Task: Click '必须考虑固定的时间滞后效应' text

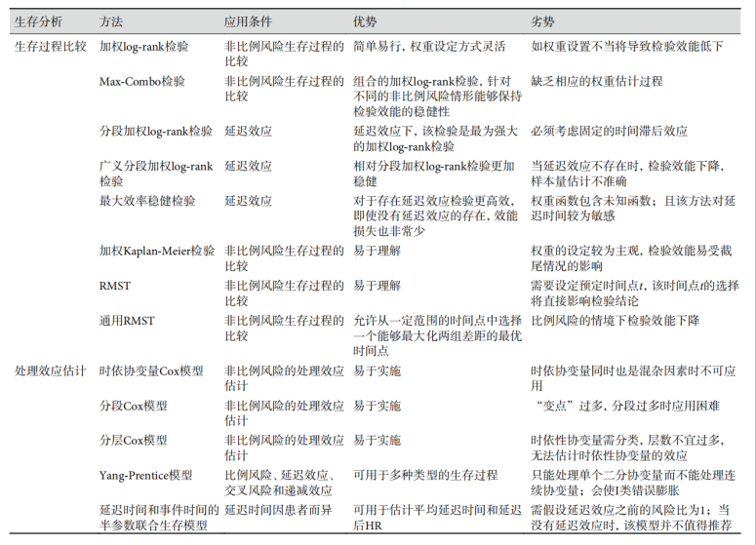Action: (x=609, y=131)
